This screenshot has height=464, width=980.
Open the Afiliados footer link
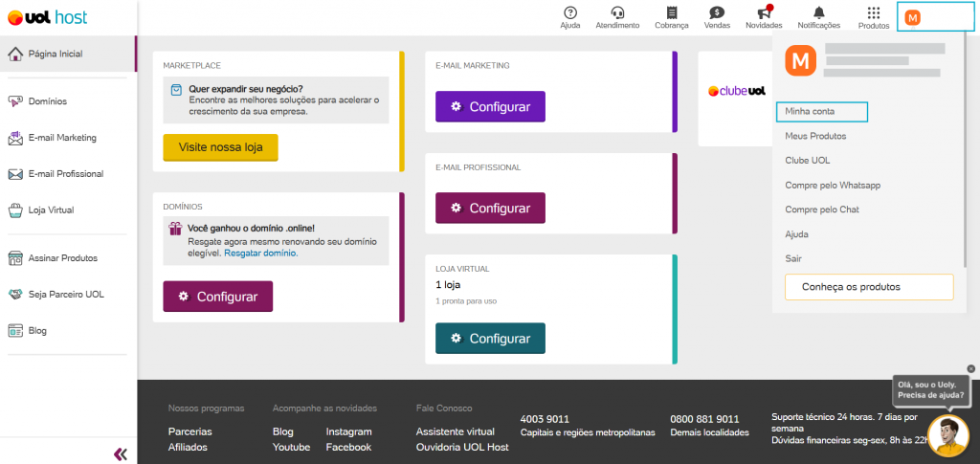188,447
